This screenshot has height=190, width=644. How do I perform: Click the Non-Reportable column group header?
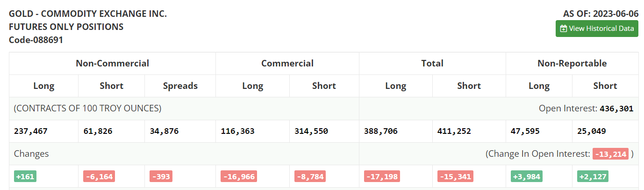pos(572,63)
